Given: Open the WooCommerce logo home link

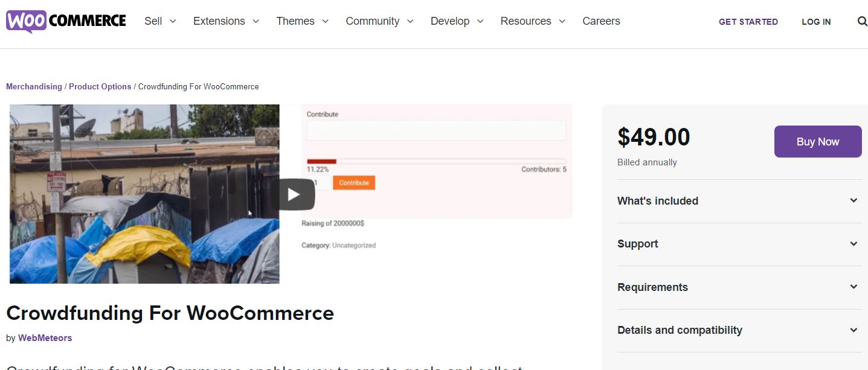Looking at the screenshot, I should [66, 21].
